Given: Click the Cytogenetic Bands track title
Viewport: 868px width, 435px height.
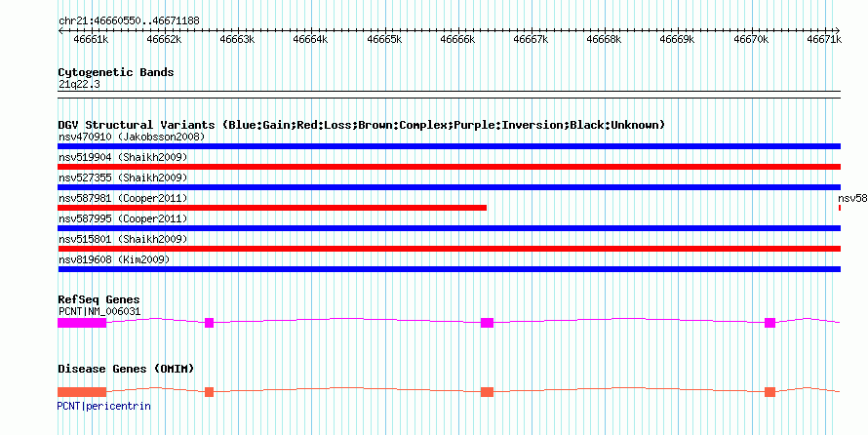Looking at the screenshot, I should (x=116, y=72).
